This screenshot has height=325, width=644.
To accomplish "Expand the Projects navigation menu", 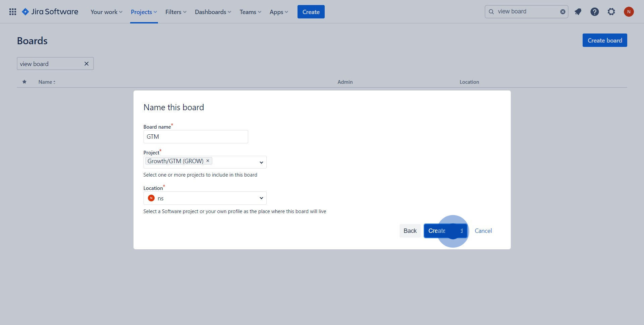I will [144, 11].
